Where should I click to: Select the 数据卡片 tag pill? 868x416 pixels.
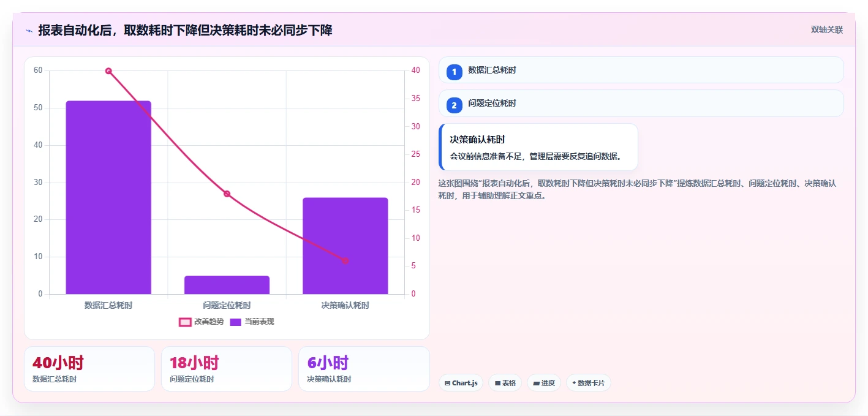coord(589,383)
